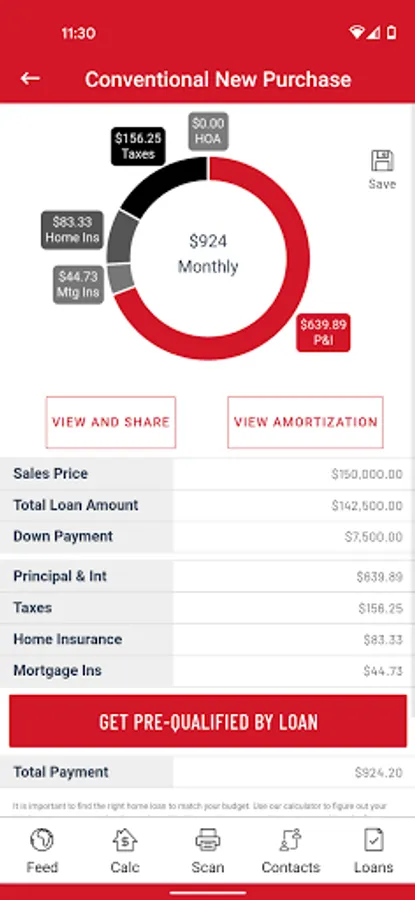Open the Feed globe icon
This screenshot has width=415, height=900.
(42, 840)
